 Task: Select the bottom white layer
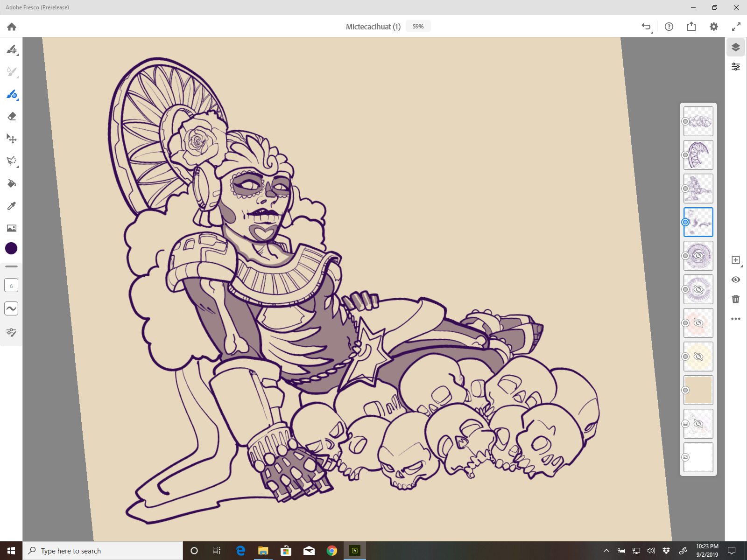tap(698, 457)
